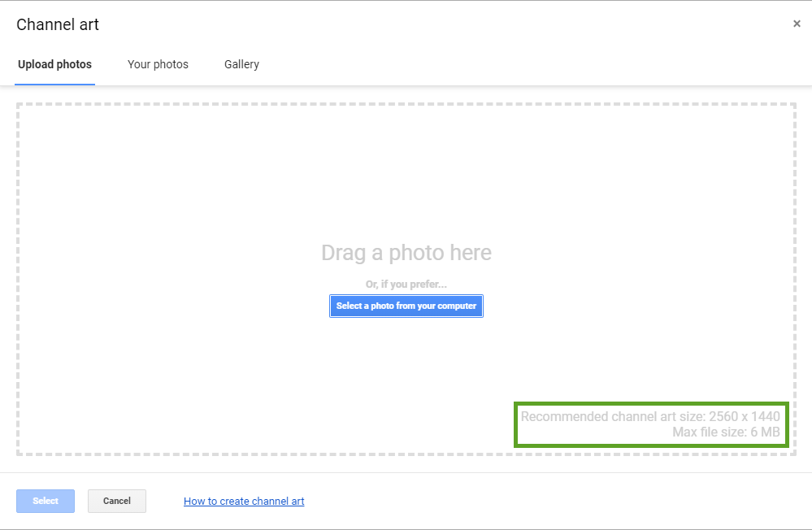Cancel the channel art upload
The image size is (812, 530).
pos(117,501)
